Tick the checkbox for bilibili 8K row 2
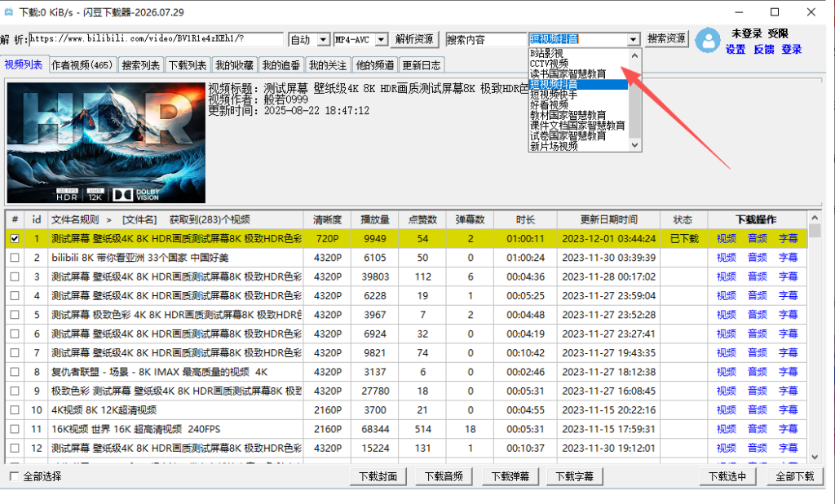The image size is (835, 504). (15, 258)
